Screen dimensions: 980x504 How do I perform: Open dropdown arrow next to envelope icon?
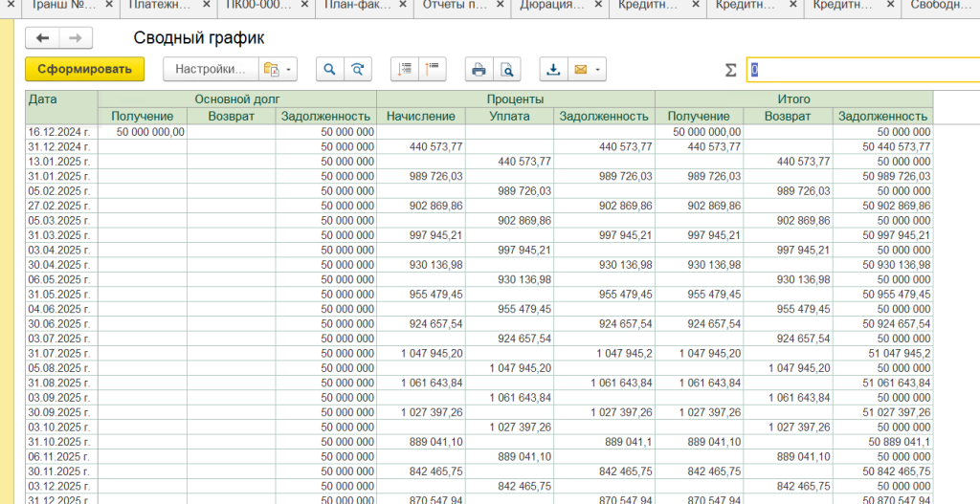point(599,69)
